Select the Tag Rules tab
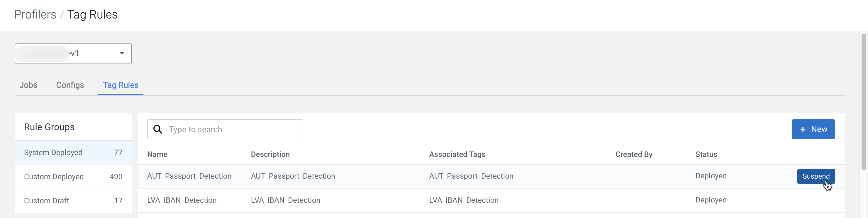Viewport: 868px width, 218px height. [x=121, y=85]
